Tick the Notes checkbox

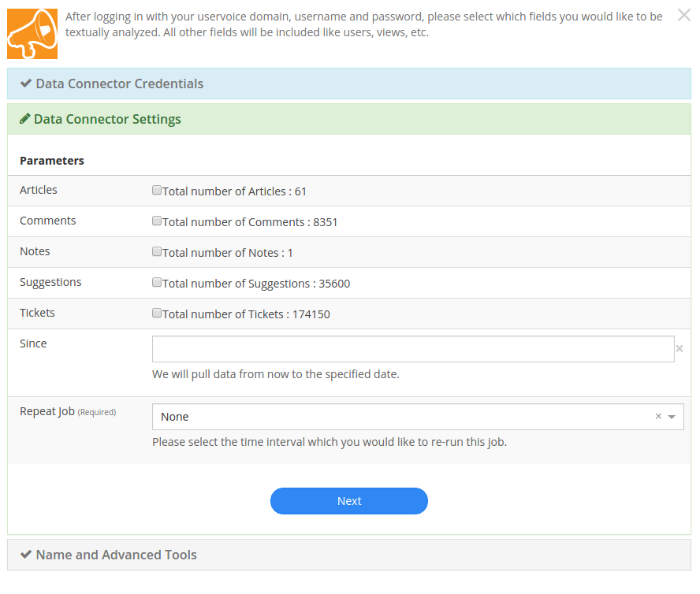tap(157, 252)
